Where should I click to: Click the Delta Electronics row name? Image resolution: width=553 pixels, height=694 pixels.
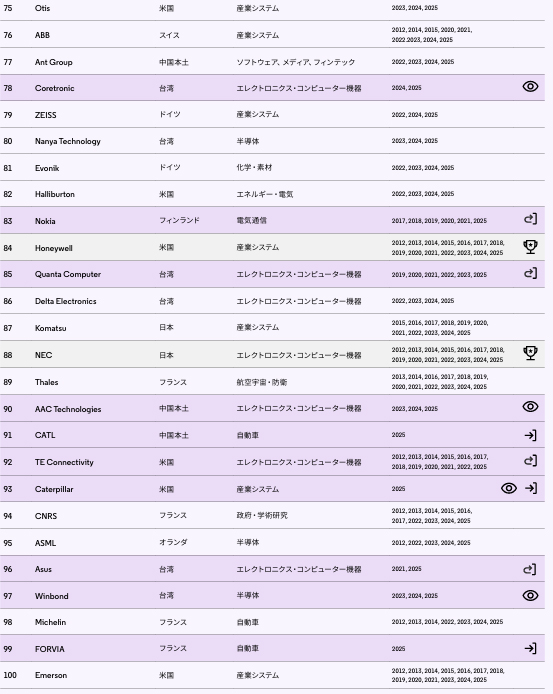pyautogui.click(x=66, y=301)
